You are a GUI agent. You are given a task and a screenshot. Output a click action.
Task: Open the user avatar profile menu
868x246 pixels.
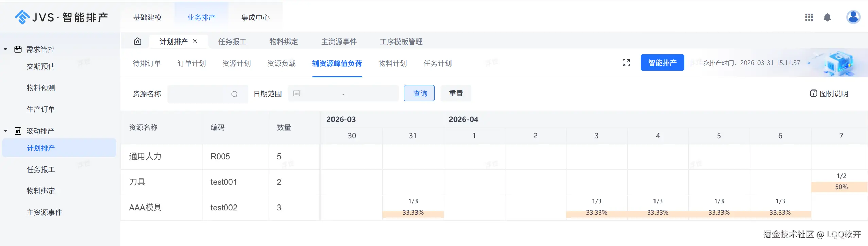tap(853, 17)
